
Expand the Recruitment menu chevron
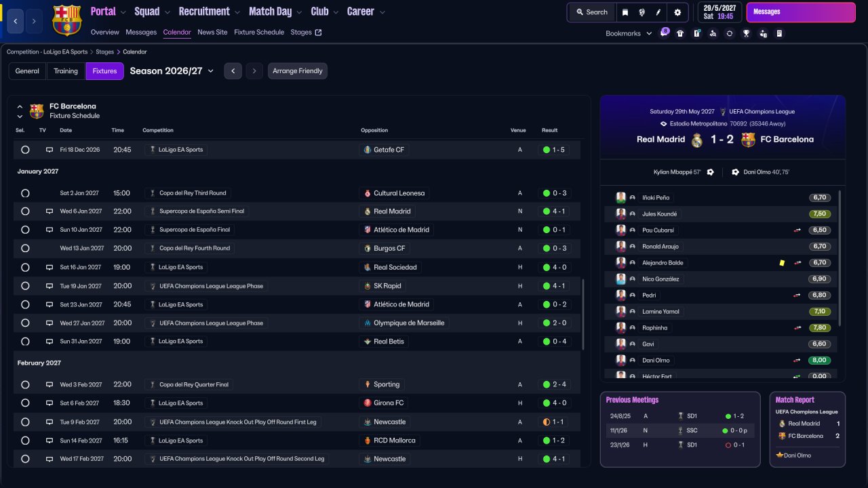click(x=237, y=12)
